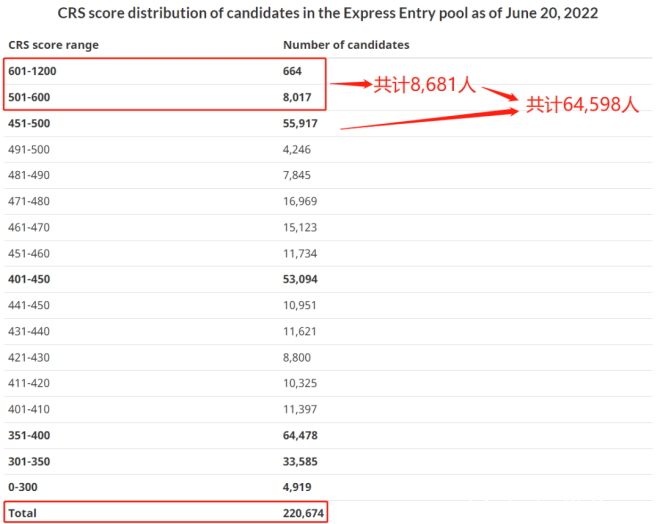This screenshot has height=524, width=660.
Task: Click the Total row label
Action: [x=22, y=513]
